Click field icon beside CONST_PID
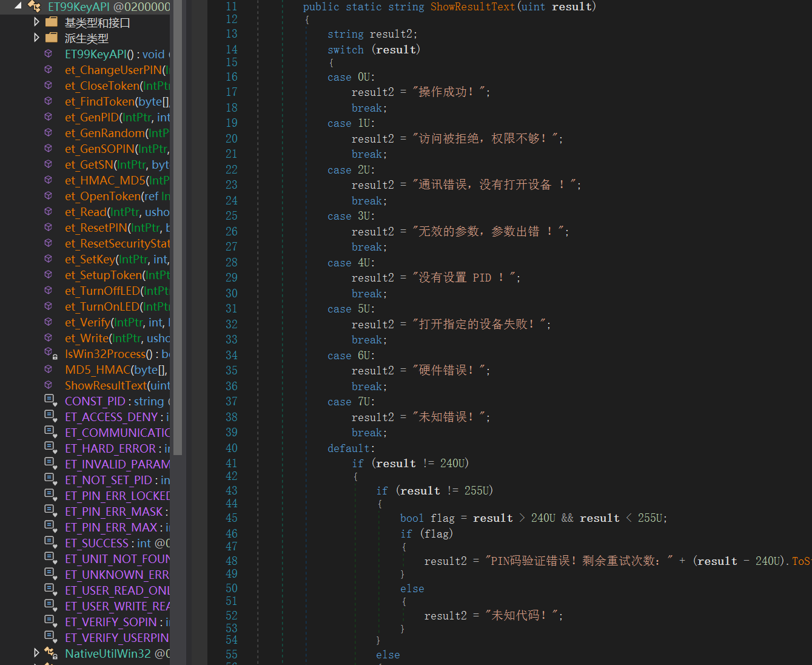The height and width of the screenshot is (665, 812). 50,400
